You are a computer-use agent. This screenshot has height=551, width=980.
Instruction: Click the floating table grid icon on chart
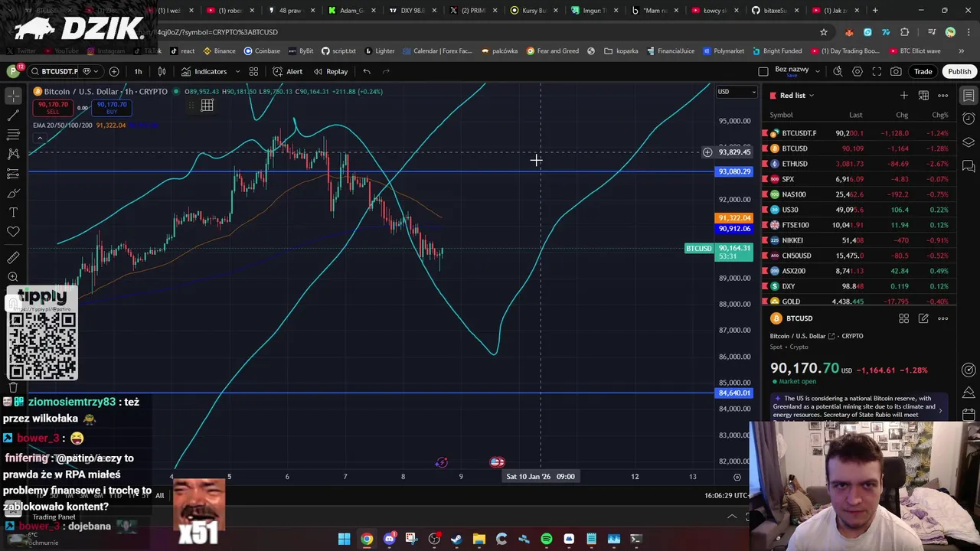click(x=207, y=106)
